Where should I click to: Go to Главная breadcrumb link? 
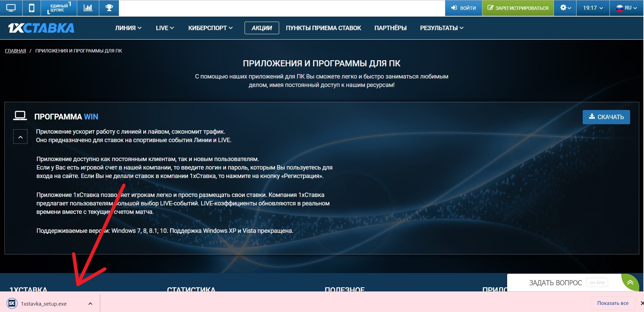point(16,51)
